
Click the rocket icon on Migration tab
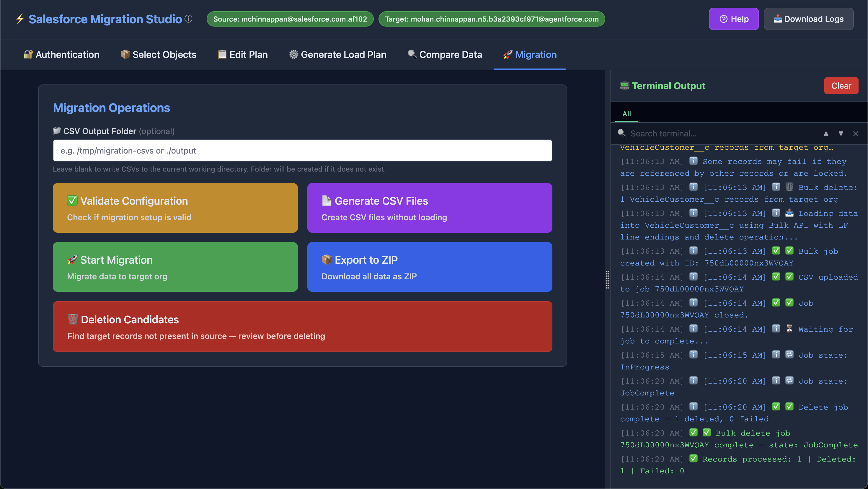click(508, 54)
